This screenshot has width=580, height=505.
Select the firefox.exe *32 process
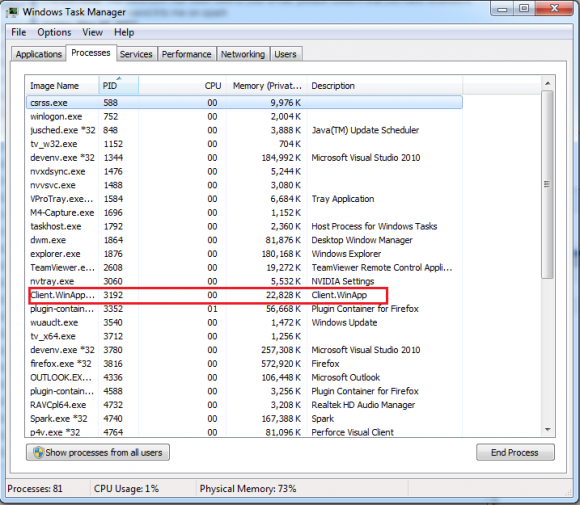tap(244, 364)
